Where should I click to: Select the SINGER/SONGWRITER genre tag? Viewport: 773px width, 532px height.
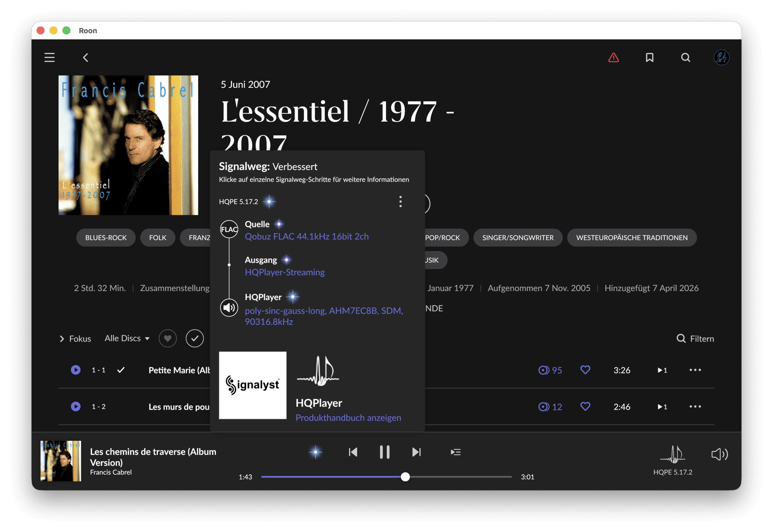(x=518, y=238)
